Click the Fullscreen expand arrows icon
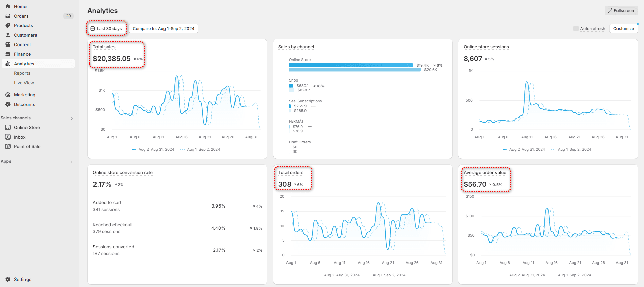Image resolution: width=644 pixels, height=287 pixels. pos(610,11)
